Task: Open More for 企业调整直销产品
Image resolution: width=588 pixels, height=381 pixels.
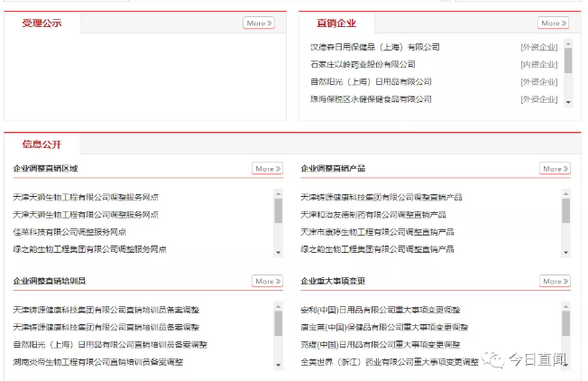Action: [555, 169]
